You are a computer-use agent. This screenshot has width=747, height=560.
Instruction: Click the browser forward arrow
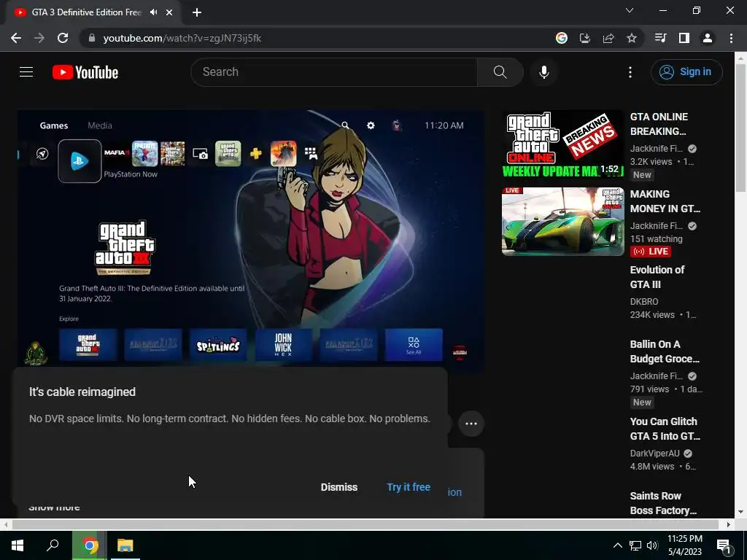tap(39, 38)
